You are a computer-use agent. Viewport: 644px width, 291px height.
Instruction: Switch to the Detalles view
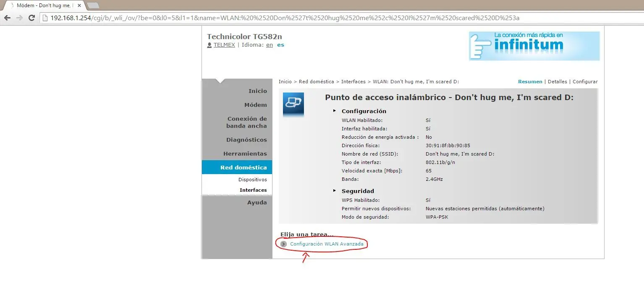(x=558, y=82)
